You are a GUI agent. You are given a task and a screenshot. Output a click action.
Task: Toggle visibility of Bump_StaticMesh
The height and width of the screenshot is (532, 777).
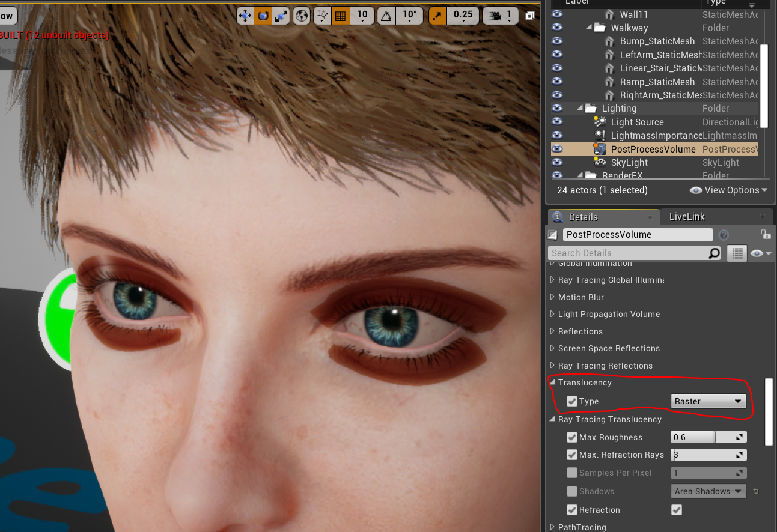557,41
